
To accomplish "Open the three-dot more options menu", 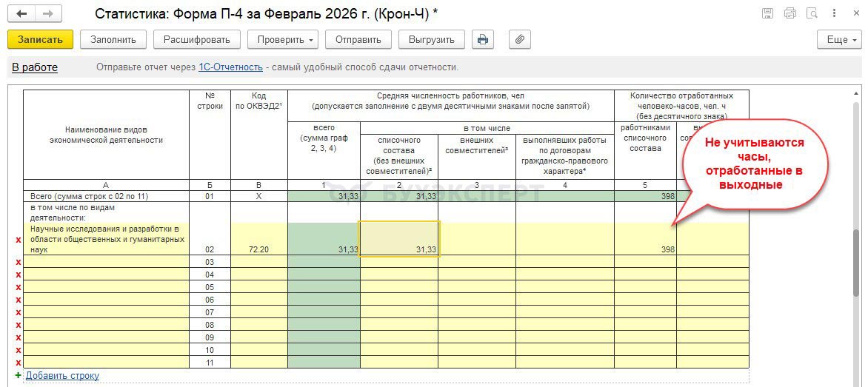I will (834, 13).
